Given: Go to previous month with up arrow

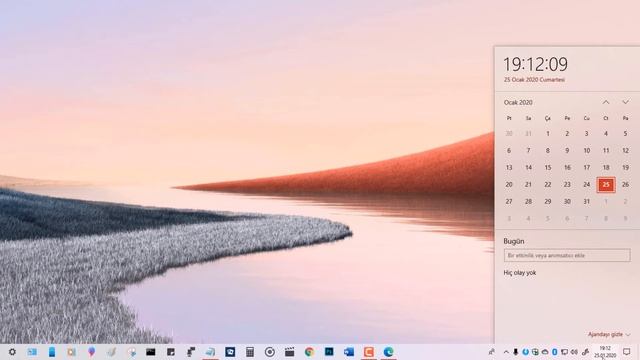Looking at the screenshot, I should coord(606,102).
